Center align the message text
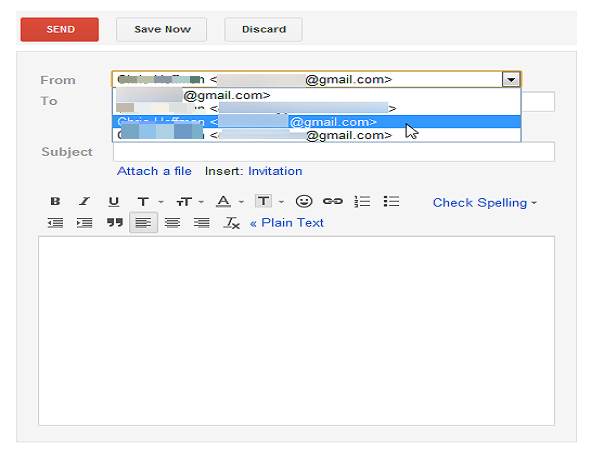The image size is (591, 454). (172, 223)
